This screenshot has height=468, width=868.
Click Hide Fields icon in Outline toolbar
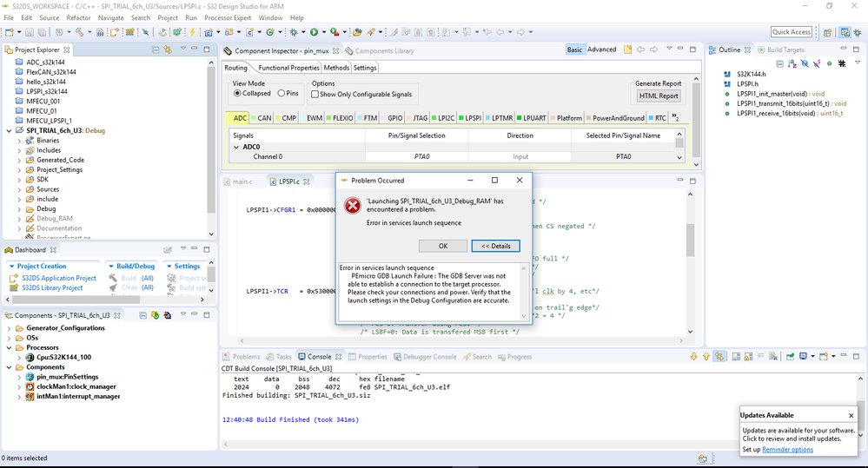(805, 64)
